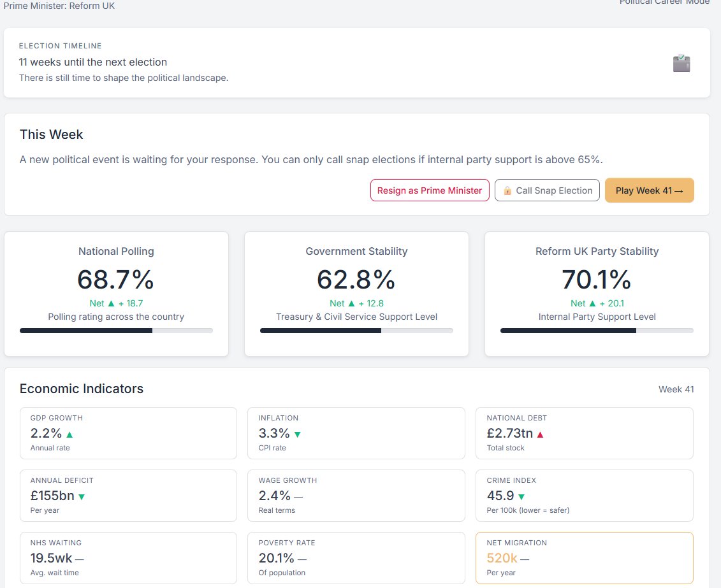The width and height of the screenshot is (721, 588).
Task: Resign as Prime Minister
Action: click(x=430, y=190)
